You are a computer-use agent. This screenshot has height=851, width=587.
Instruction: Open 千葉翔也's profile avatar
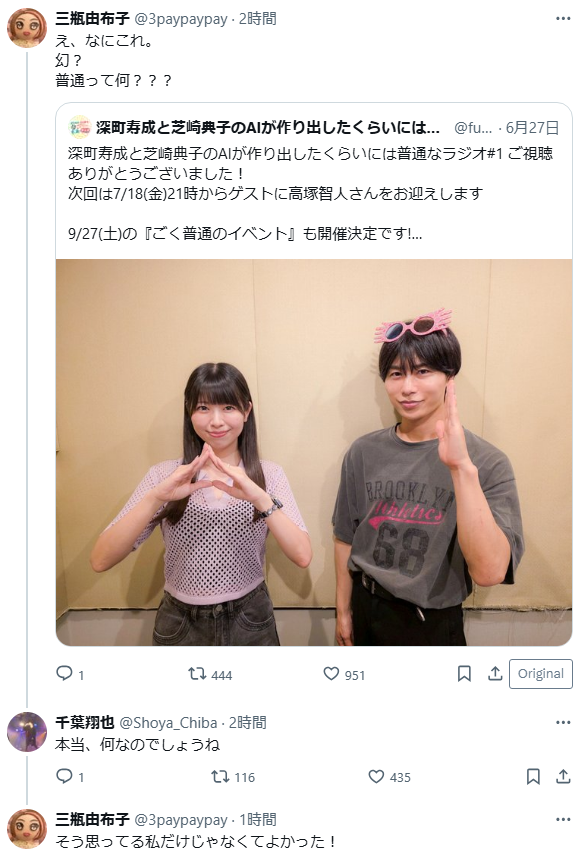27,732
